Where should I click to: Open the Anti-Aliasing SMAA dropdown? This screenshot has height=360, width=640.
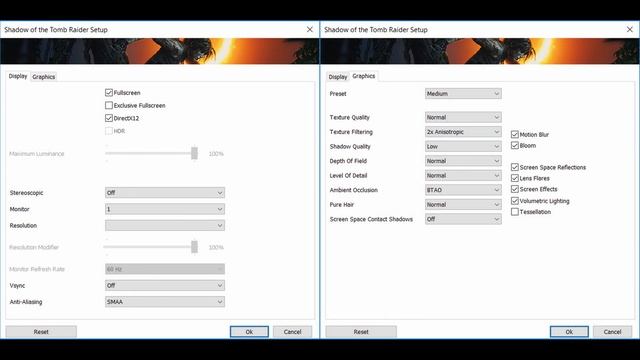(165, 302)
